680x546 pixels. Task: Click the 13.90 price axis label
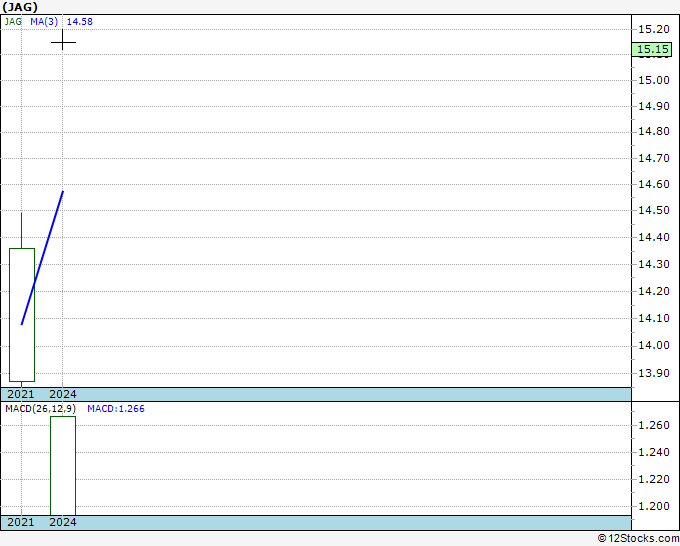point(654,373)
